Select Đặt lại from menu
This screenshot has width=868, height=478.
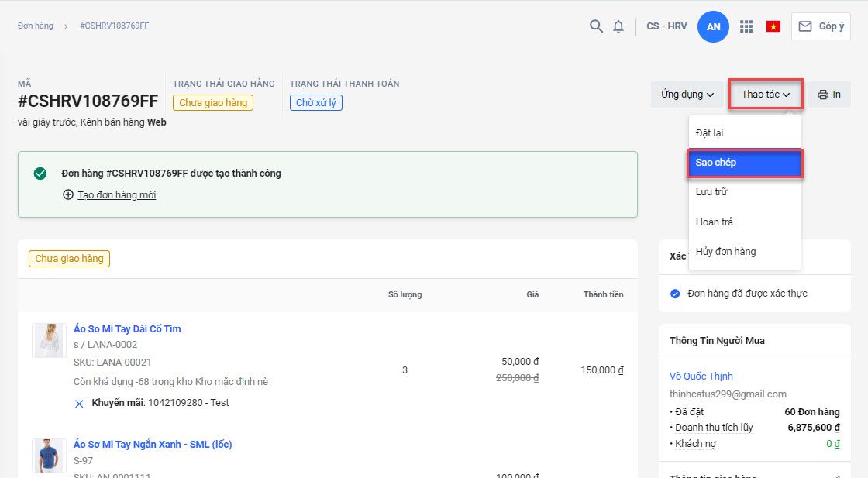coord(745,132)
